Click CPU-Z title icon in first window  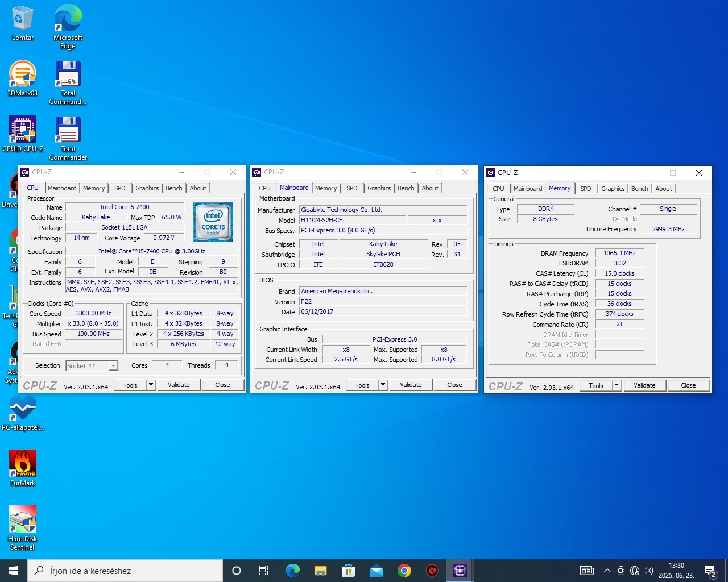(x=24, y=172)
